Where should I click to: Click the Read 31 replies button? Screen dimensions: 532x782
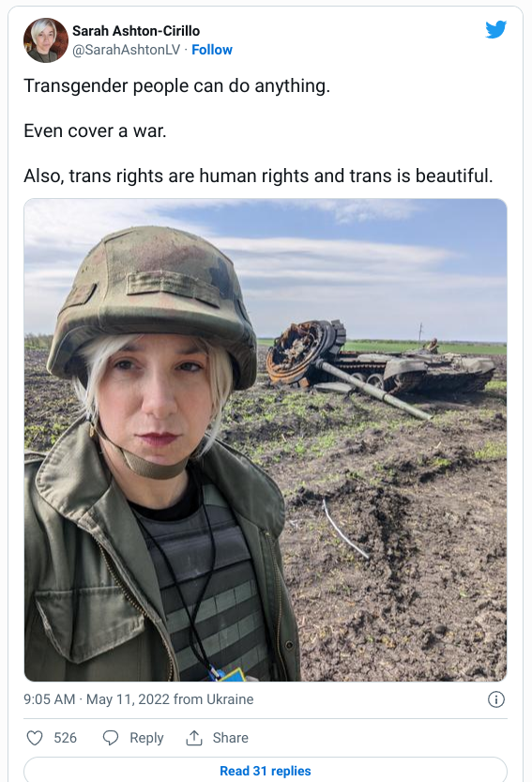266,770
